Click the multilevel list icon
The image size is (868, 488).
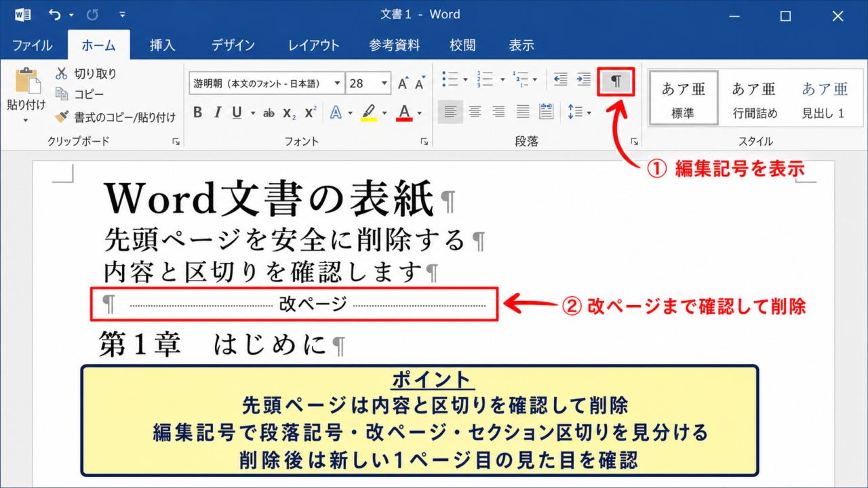click(x=522, y=79)
